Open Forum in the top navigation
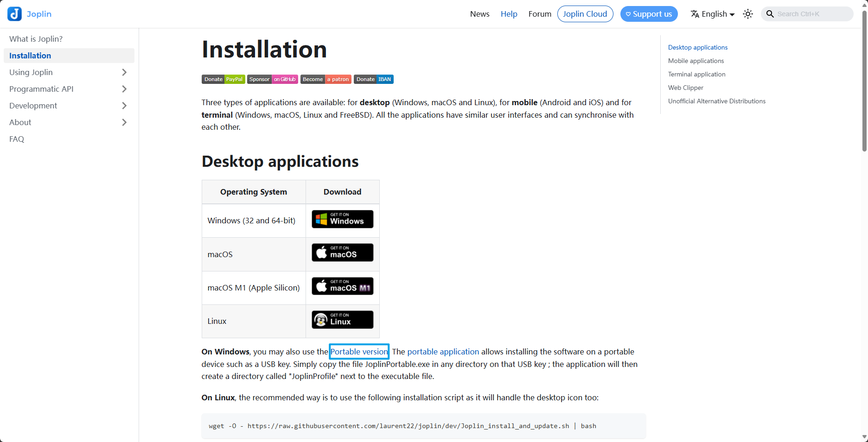This screenshot has width=868, height=442. pyautogui.click(x=540, y=14)
